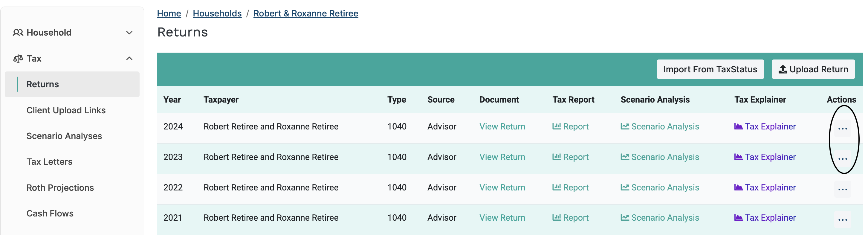Go to Households breadcrumb link
The height and width of the screenshot is (235, 868).
217,13
